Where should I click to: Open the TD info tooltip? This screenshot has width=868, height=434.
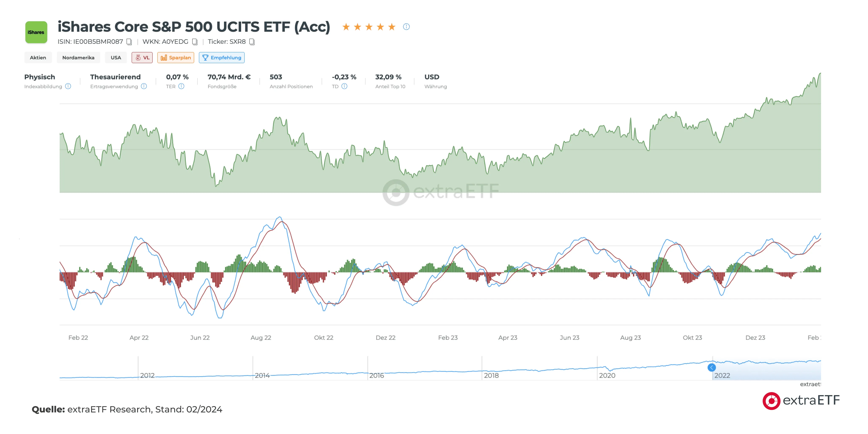tap(344, 87)
